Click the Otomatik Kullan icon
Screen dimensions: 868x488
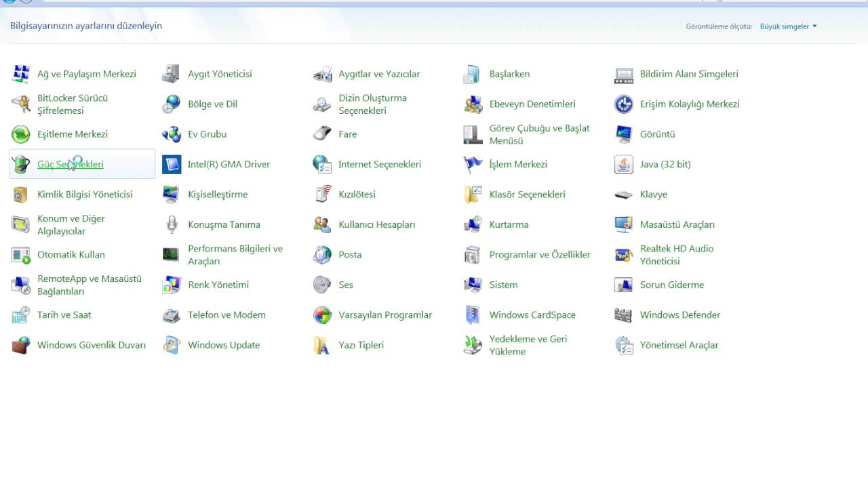[21, 255]
